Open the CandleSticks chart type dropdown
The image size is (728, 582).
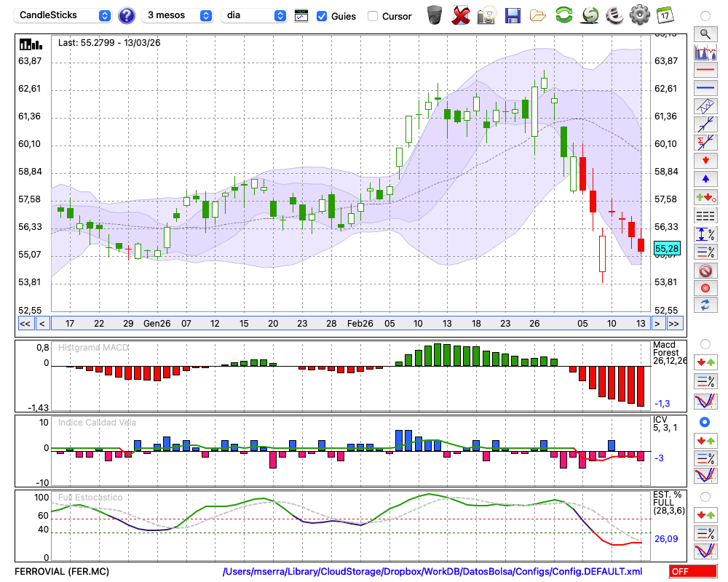click(x=63, y=15)
